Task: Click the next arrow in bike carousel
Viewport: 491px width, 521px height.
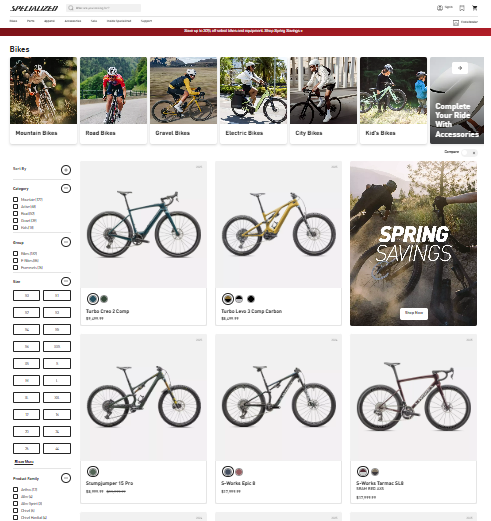Action: point(460,68)
